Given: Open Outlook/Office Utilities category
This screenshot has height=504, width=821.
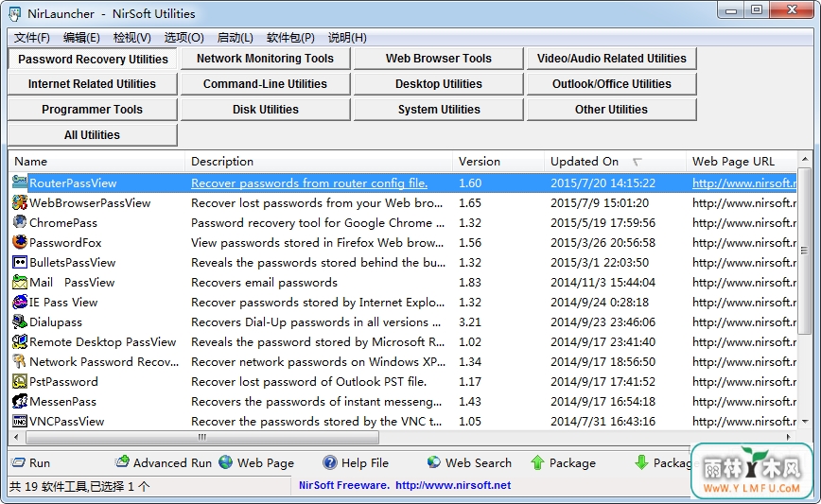Looking at the screenshot, I should 612,84.
